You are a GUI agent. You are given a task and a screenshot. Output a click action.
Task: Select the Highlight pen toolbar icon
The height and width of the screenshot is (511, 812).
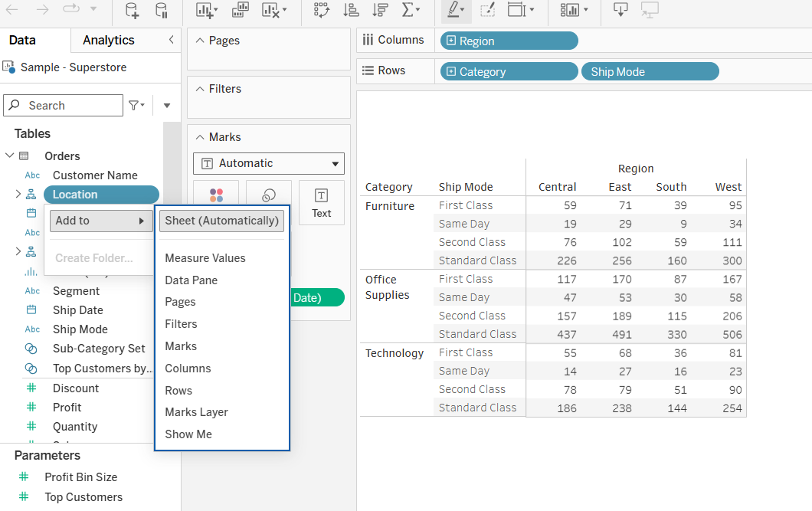(453, 11)
